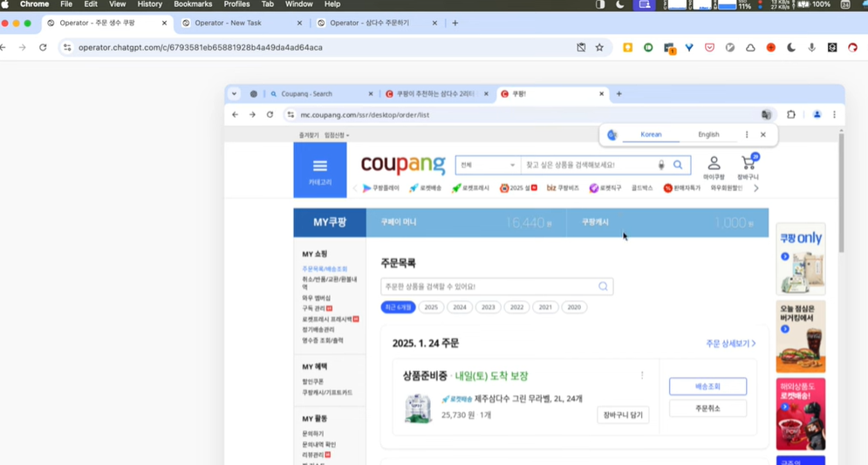Open the 전체 category dropdown in search
The width and height of the screenshot is (868, 465).
488,165
